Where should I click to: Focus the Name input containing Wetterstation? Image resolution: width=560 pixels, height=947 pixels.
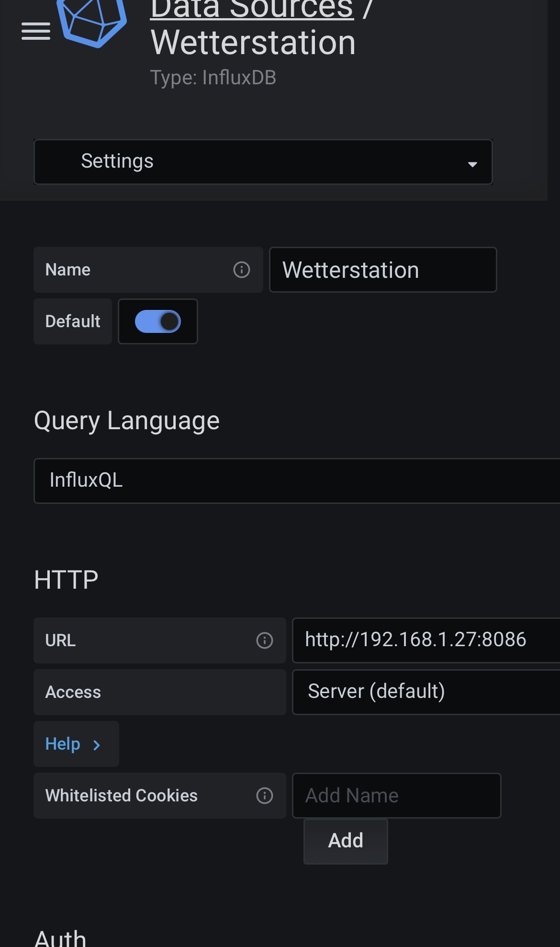[383, 270]
